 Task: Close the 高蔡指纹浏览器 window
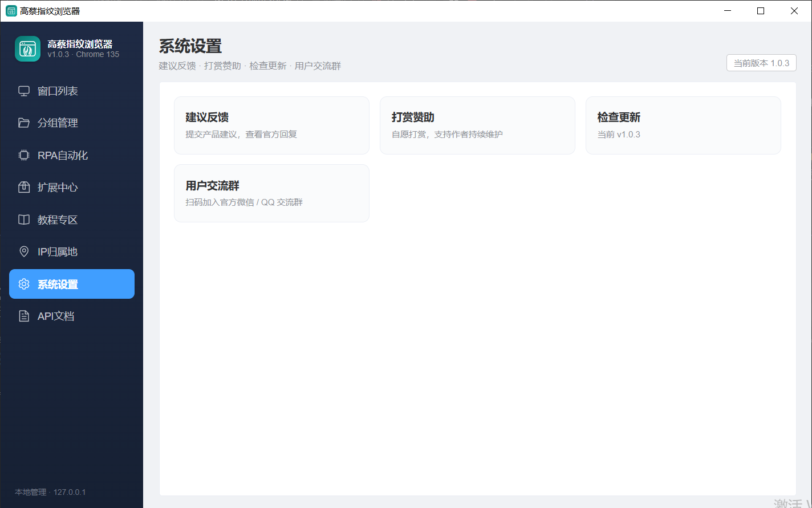(x=794, y=11)
